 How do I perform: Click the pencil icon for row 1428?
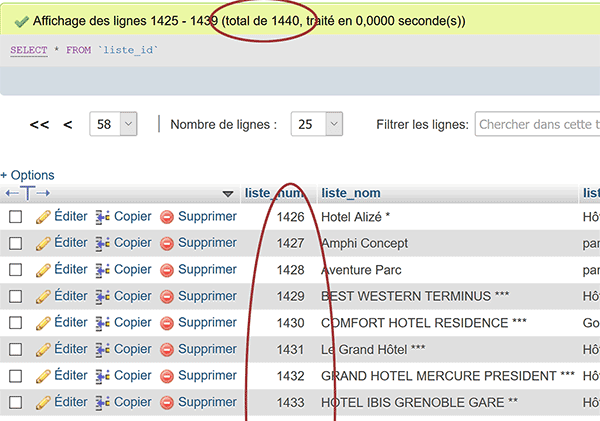43,270
